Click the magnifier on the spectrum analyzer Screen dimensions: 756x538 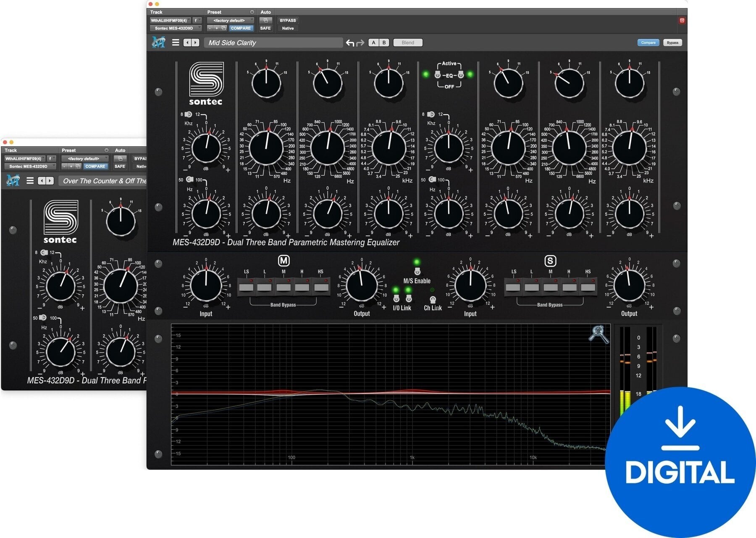click(x=598, y=334)
